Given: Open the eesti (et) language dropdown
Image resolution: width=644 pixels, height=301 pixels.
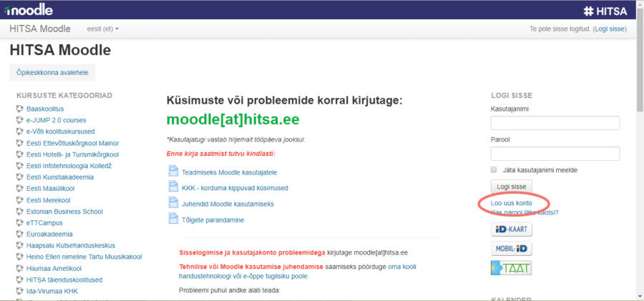Looking at the screenshot, I should [102, 29].
